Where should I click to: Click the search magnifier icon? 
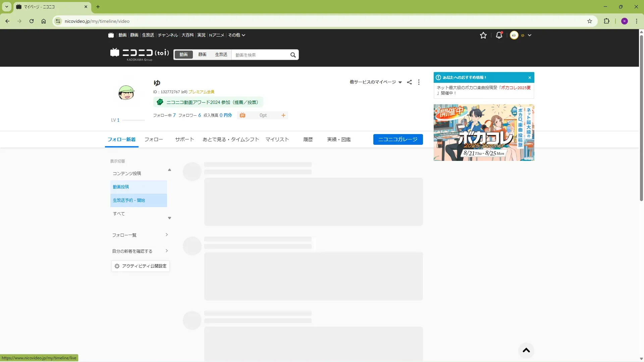293,55
